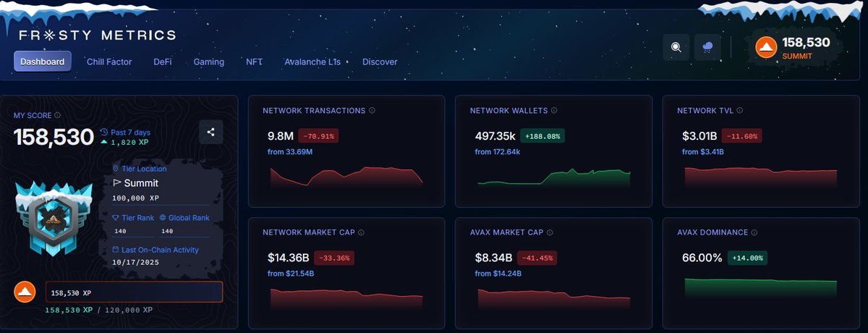The width and height of the screenshot is (868, 333).
Task: Click the 'from $21.54B' text
Action: point(291,274)
